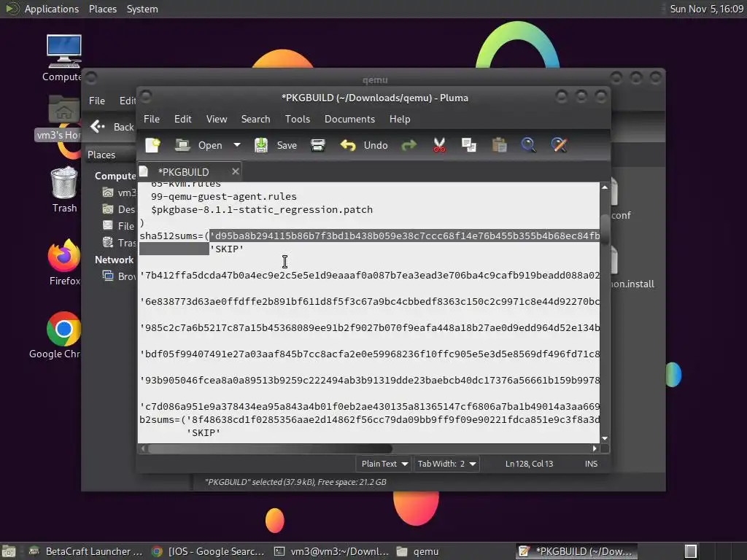Open the System panel menu
Image resolution: width=747 pixels, height=560 pixels.
pyautogui.click(x=142, y=9)
